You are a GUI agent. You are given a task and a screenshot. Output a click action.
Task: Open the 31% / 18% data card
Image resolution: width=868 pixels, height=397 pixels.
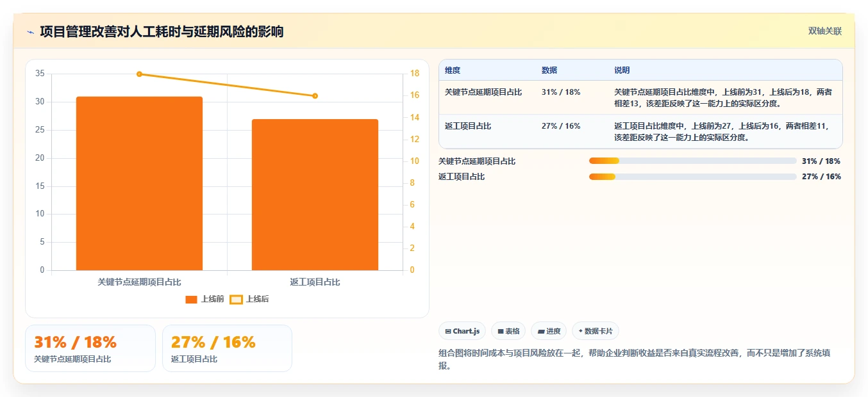click(90, 348)
